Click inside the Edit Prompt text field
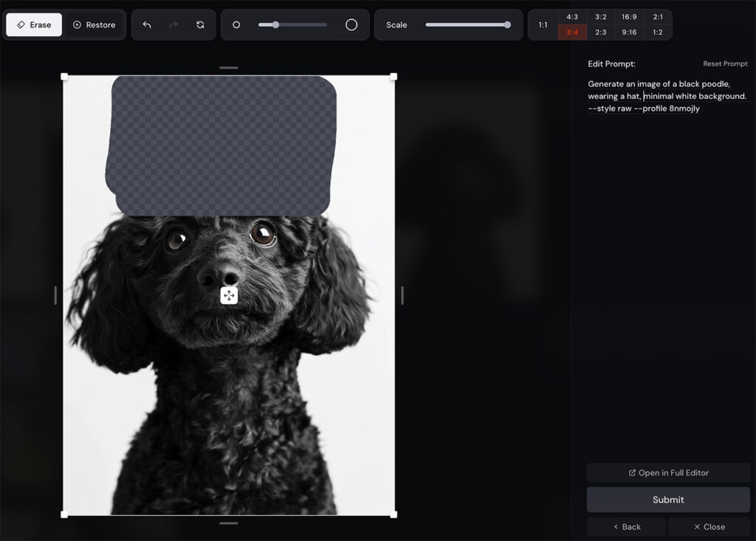The height and width of the screenshot is (541, 756). (x=667, y=97)
